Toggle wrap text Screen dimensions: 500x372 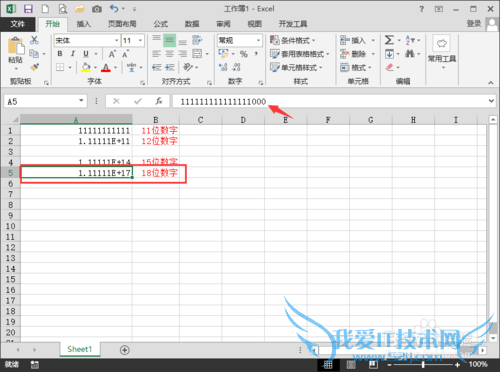[197, 40]
